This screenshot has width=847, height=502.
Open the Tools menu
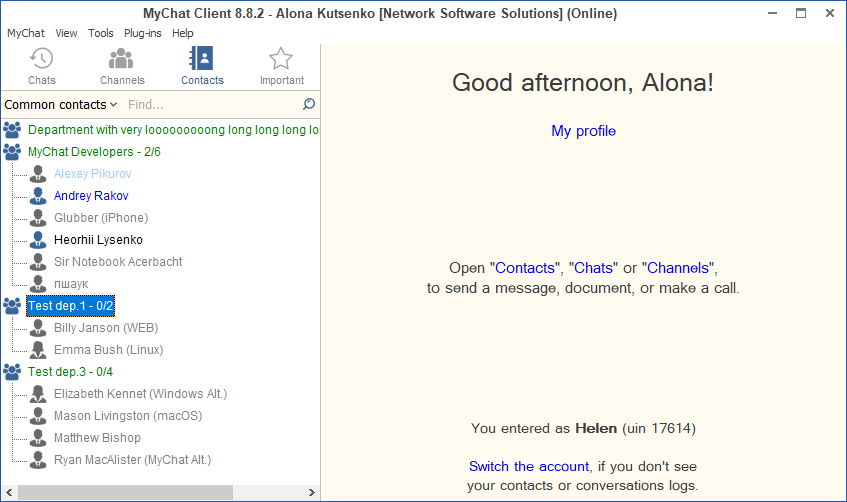pos(100,33)
